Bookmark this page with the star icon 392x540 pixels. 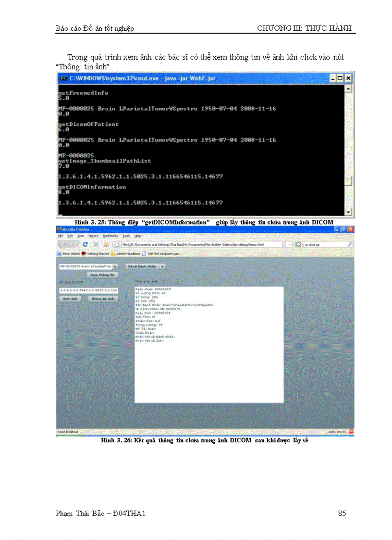click(x=282, y=244)
